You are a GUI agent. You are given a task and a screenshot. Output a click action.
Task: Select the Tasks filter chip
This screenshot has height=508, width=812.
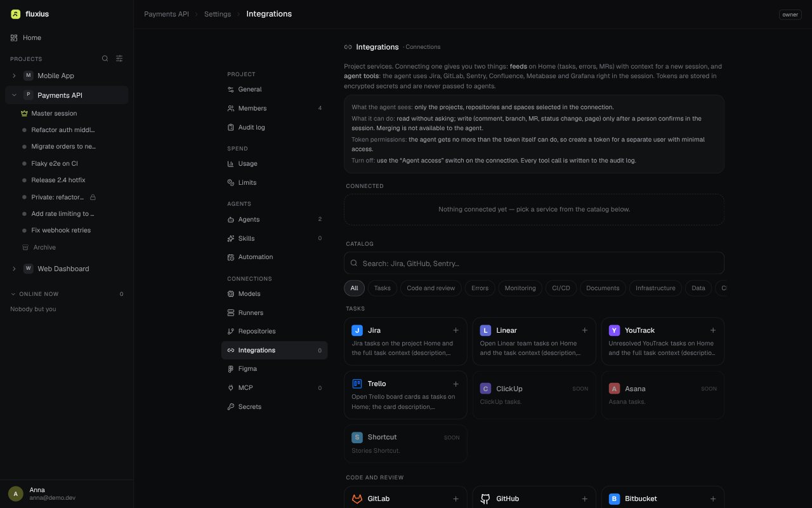pos(383,288)
